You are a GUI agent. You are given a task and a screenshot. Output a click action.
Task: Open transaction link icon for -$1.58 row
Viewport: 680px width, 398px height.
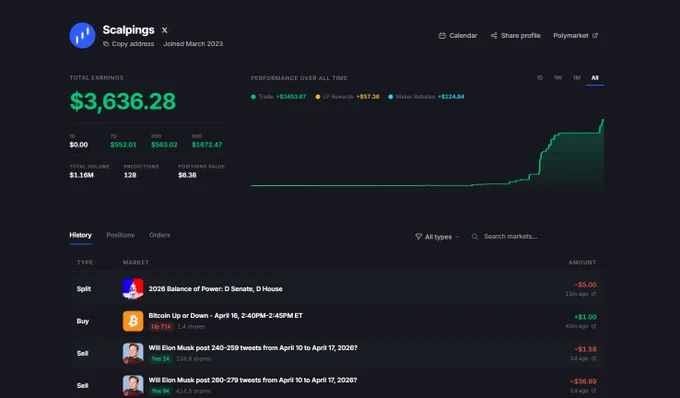(x=594, y=359)
